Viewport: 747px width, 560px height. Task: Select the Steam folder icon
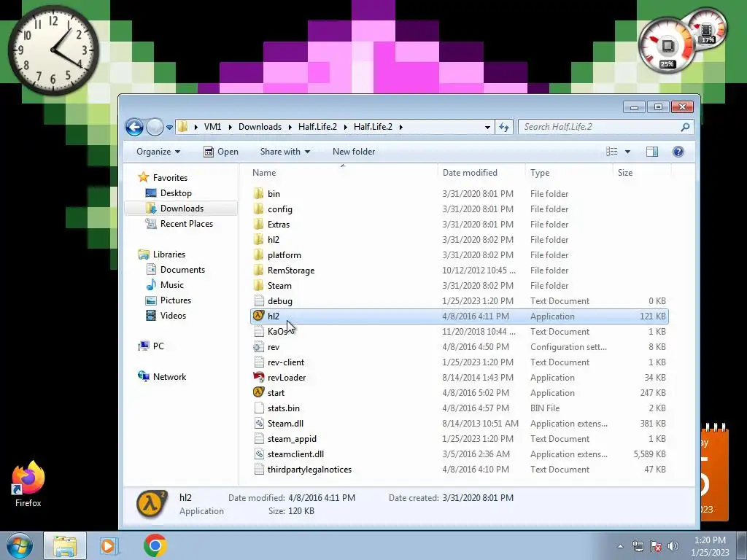[259, 285]
